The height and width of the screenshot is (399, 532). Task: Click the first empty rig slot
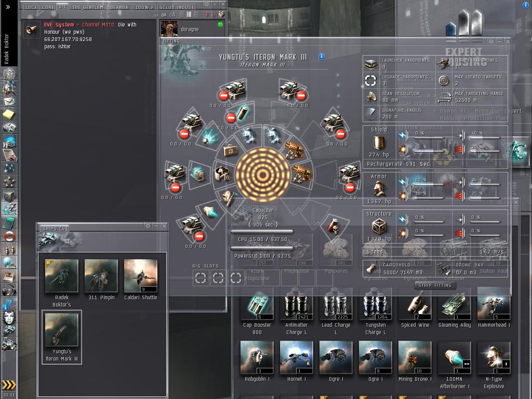[x=201, y=278]
